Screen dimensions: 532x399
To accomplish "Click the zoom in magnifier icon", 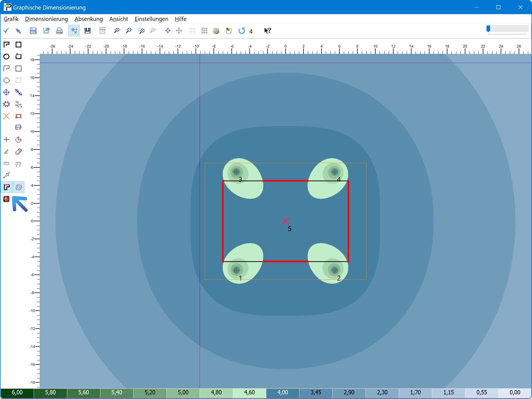I will pos(117,31).
